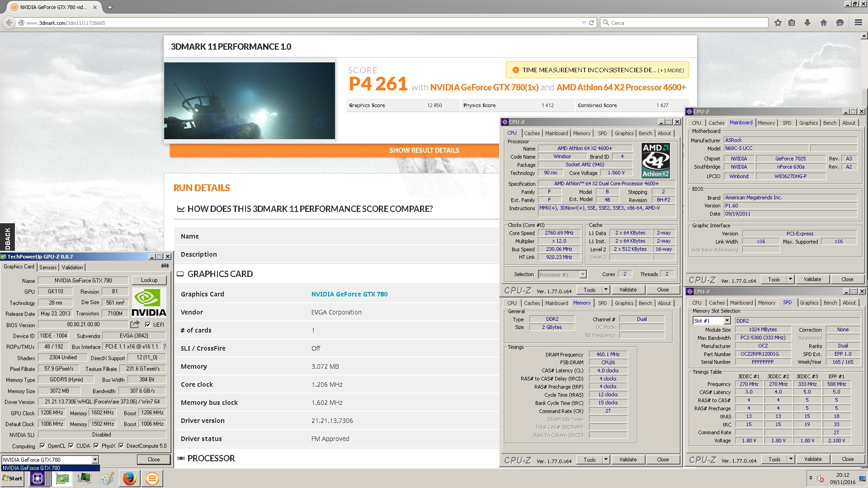Open Caches tab in CPU-Z CPU window

coord(532,133)
